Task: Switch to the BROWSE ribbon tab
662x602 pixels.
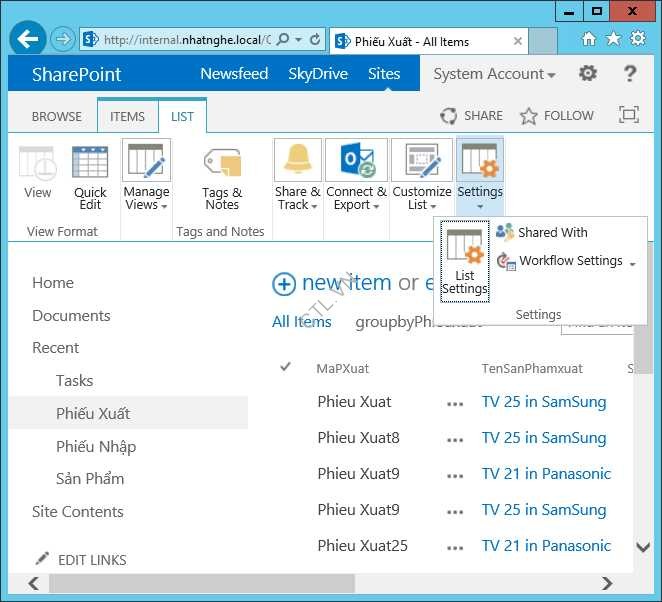Action: 57,117
